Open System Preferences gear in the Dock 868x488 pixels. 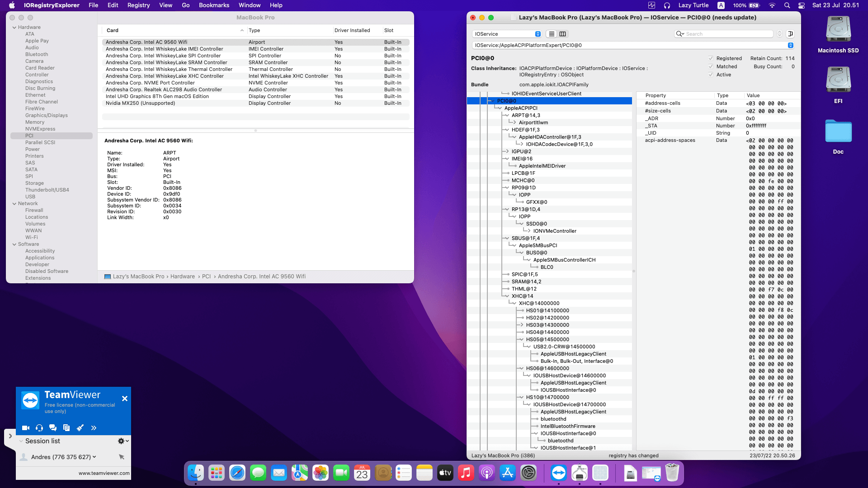[x=528, y=473]
